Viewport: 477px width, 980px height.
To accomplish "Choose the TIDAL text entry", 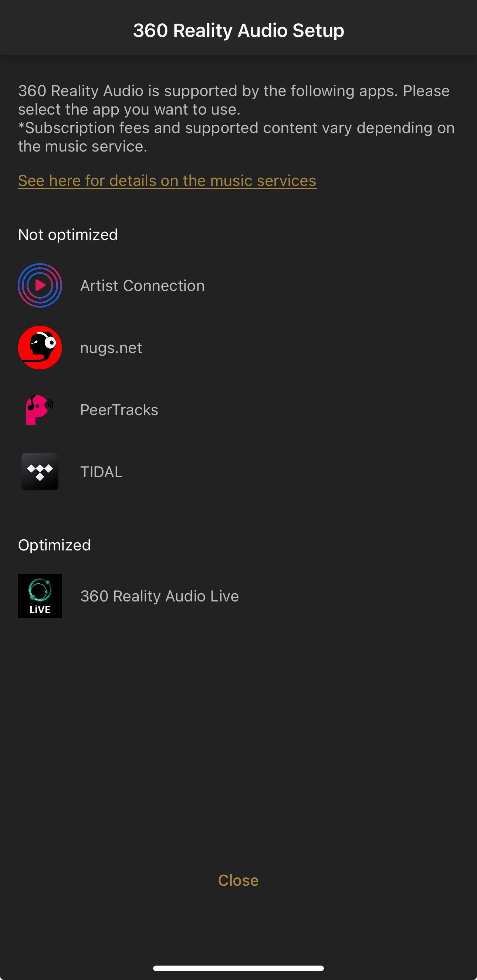I will pos(102,472).
